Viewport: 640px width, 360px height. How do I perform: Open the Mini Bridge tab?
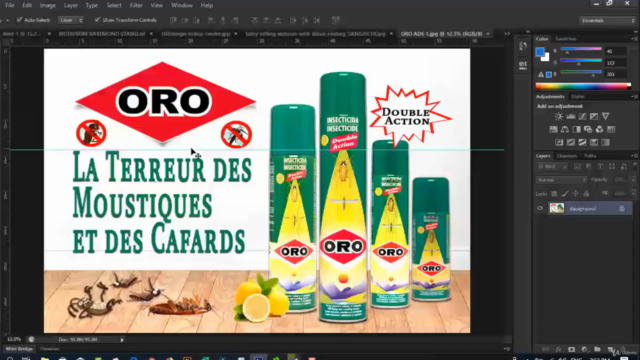(19, 349)
